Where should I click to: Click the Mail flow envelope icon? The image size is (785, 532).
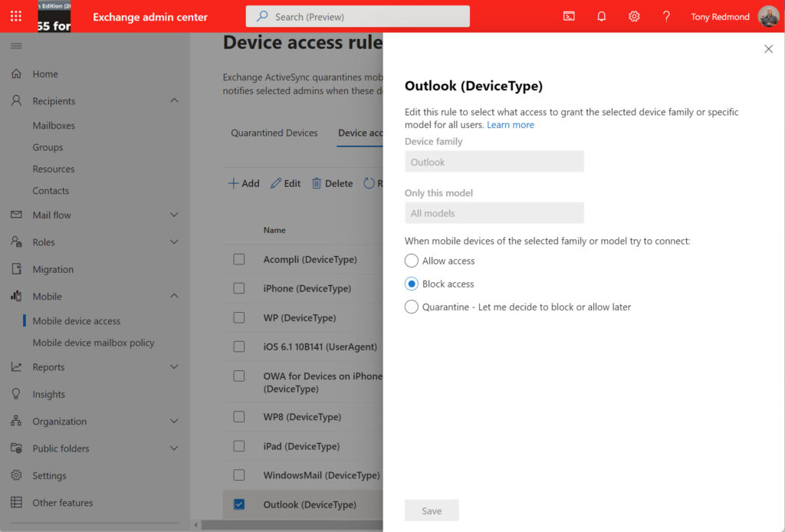(16, 215)
